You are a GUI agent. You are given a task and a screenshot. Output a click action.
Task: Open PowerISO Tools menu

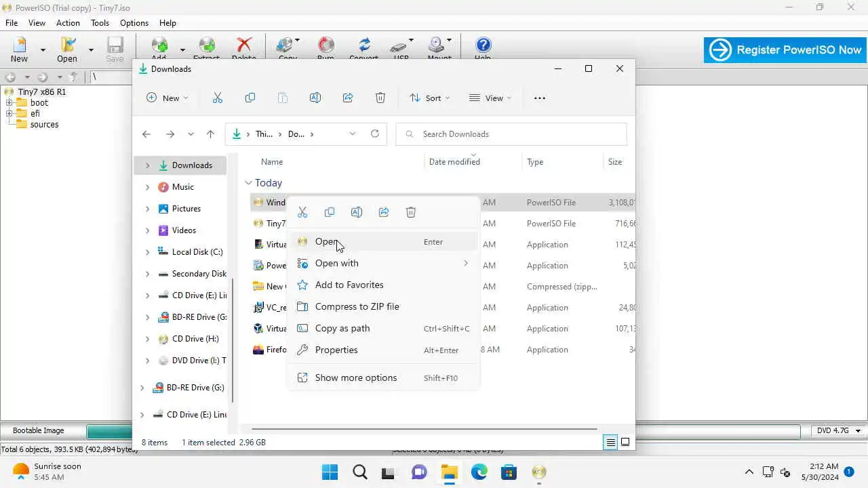pyautogui.click(x=100, y=22)
